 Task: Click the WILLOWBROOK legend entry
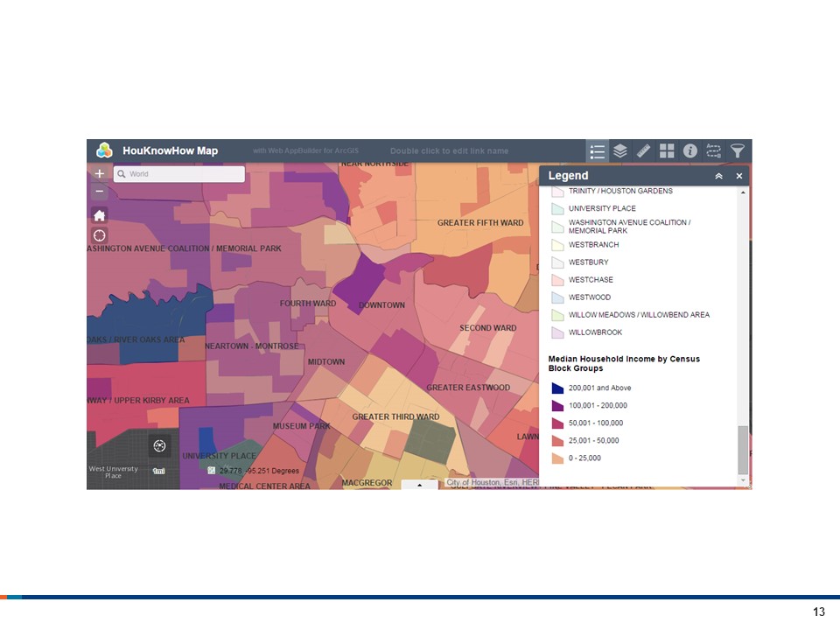pyautogui.click(x=595, y=332)
